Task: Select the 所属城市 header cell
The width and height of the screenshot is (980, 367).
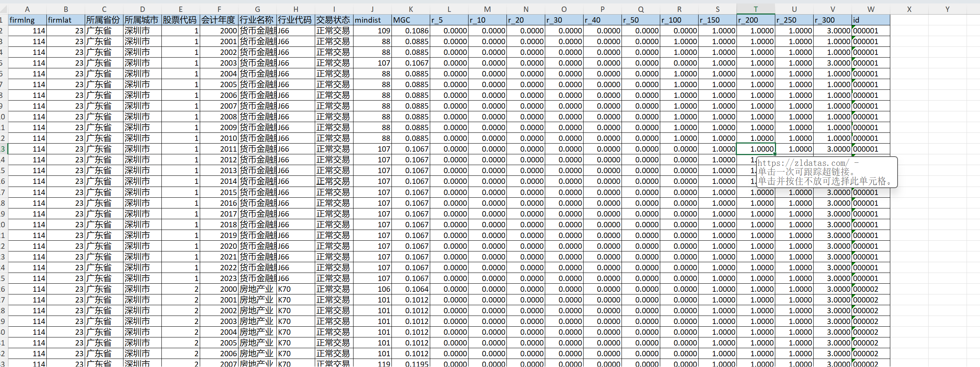Action: (x=142, y=20)
